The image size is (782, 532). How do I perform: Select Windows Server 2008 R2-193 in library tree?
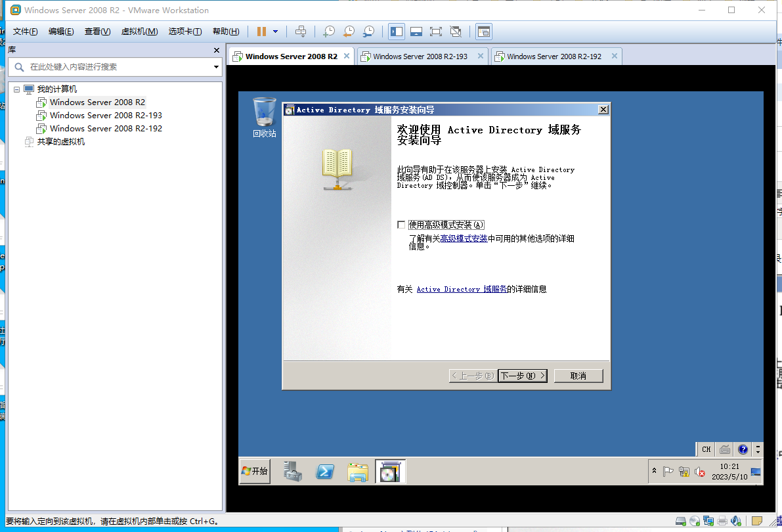click(106, 116)
